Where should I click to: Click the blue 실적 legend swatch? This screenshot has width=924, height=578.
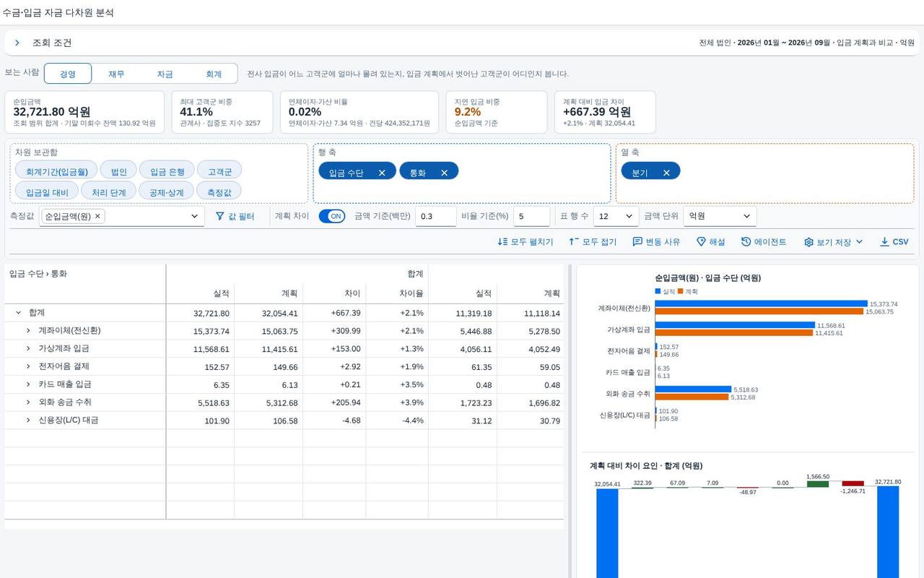[x=658, y=291]
